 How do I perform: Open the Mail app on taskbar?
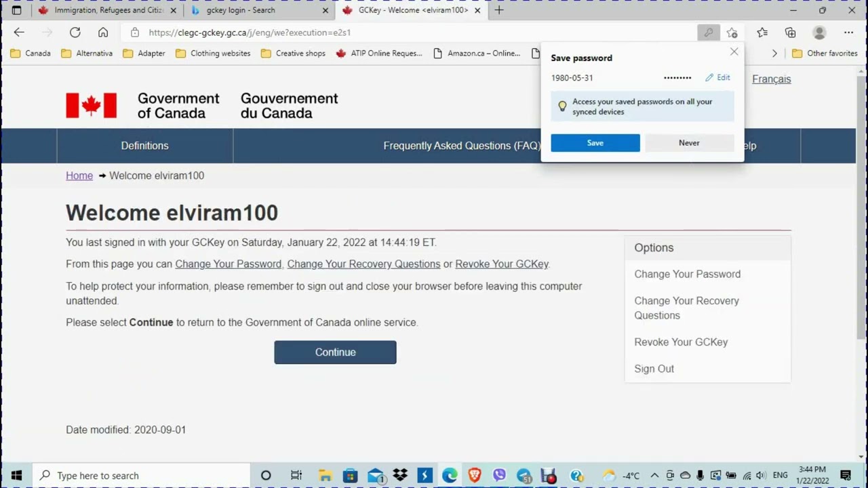point(376,475)
